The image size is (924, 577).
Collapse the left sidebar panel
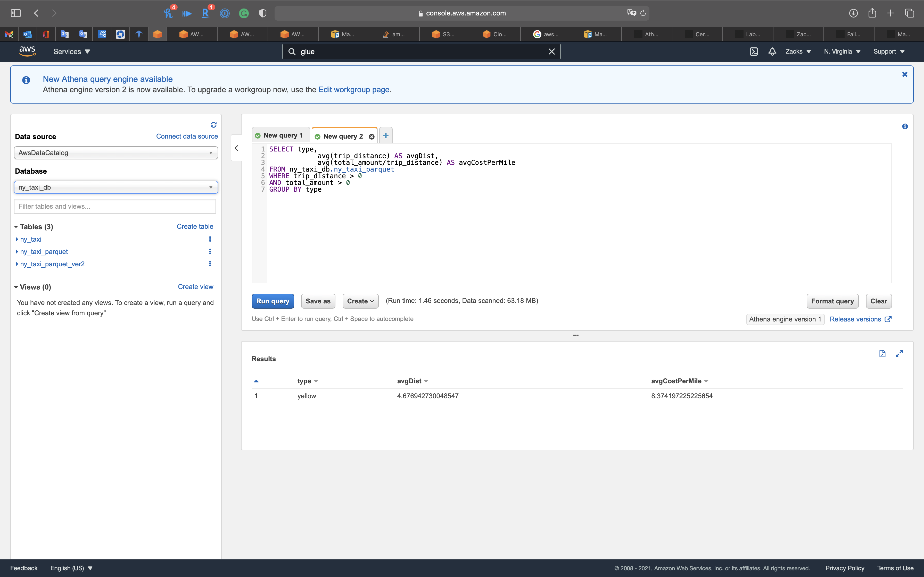point(236,148)
